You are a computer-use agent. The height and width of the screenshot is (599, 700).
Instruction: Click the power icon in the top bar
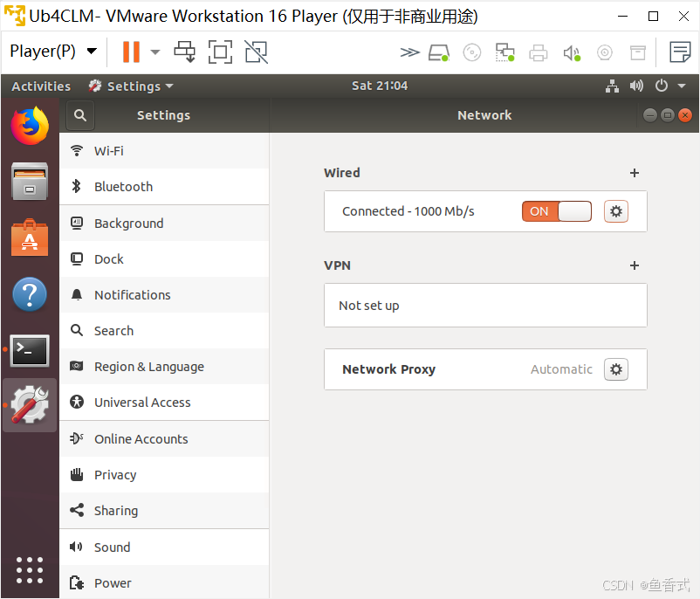662,86
